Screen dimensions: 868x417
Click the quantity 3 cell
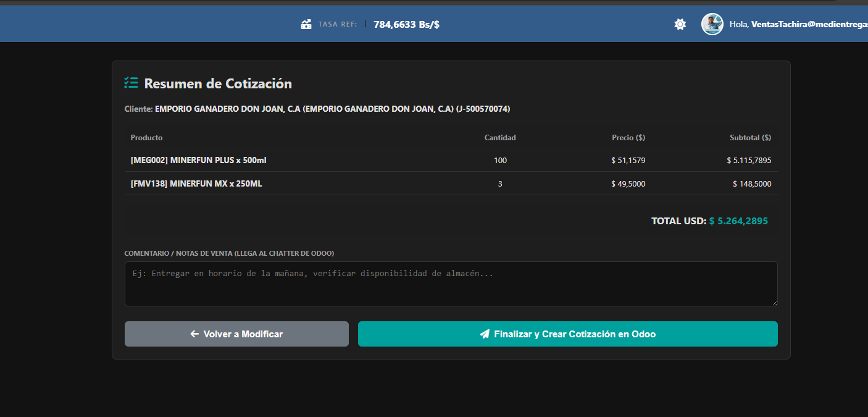500,183
